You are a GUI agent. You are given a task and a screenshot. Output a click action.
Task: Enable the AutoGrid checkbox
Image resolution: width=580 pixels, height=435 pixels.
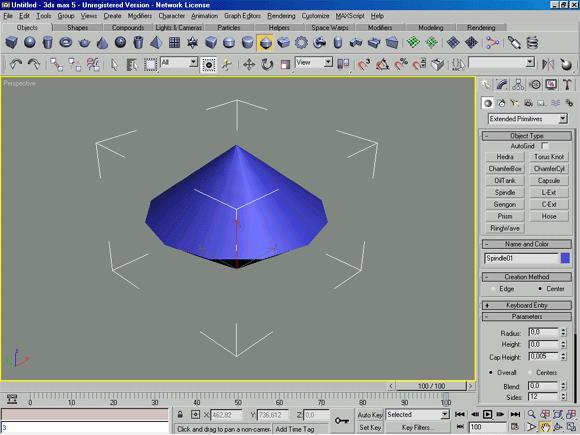545,146
